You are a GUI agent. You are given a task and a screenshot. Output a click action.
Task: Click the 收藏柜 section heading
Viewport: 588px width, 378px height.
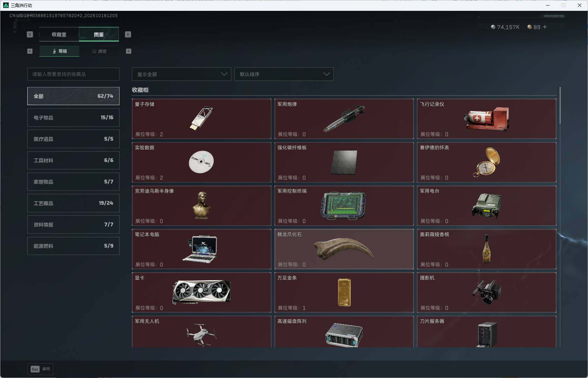click(x=140, y=90)
